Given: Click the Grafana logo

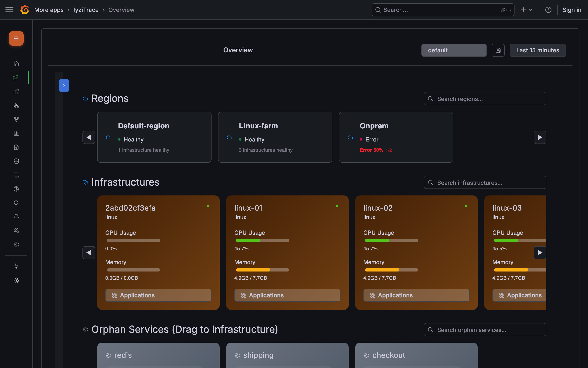Looking at the screenshot, I should coord(24,10).
